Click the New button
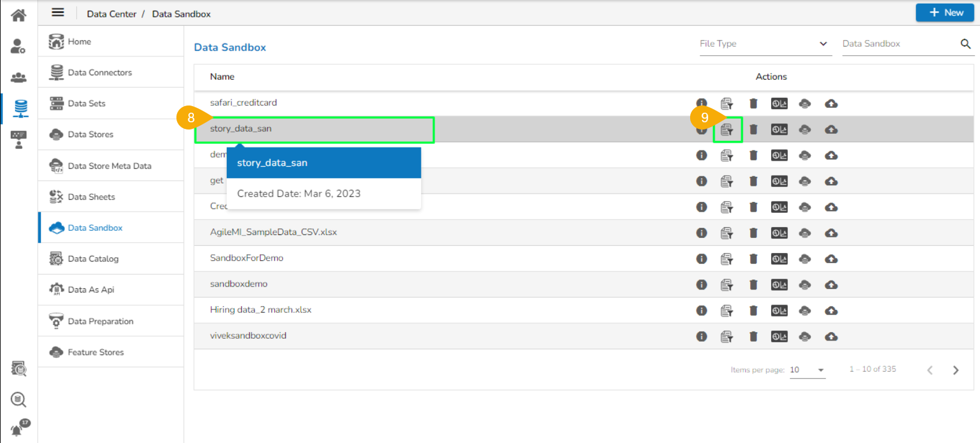The image size is (980, 443). pyautogui.click(x=945, y=13)
